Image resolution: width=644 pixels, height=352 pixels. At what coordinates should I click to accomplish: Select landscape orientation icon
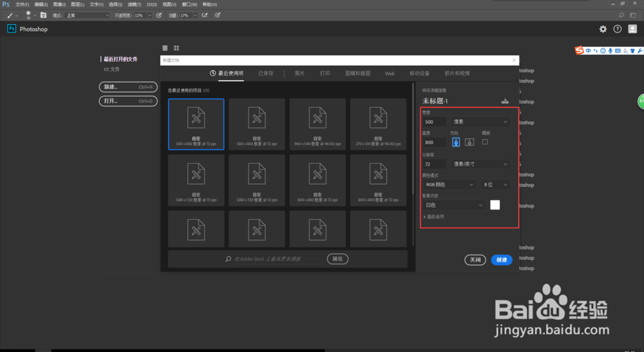point(469,142)
